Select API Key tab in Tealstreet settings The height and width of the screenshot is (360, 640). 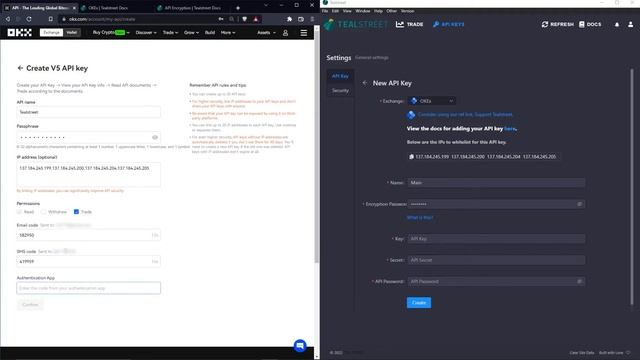[340, 76]
